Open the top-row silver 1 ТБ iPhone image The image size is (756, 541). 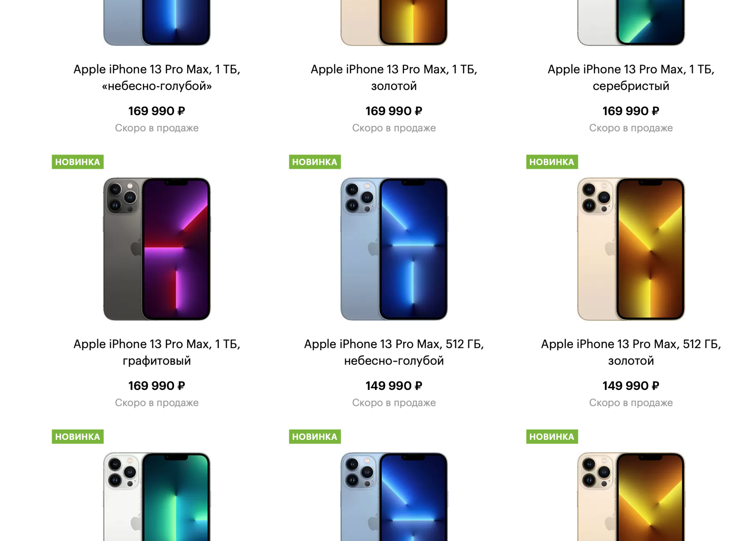(631, 23)
